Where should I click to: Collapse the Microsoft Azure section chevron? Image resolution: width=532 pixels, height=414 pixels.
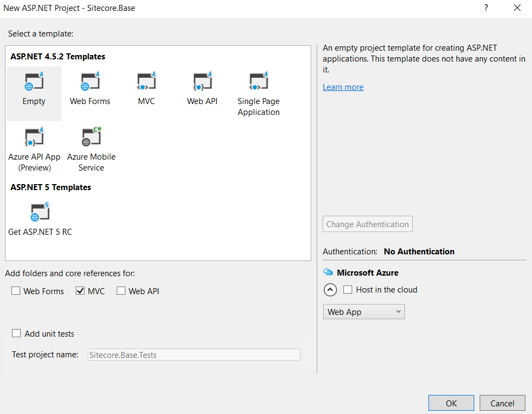pos(330,290)
